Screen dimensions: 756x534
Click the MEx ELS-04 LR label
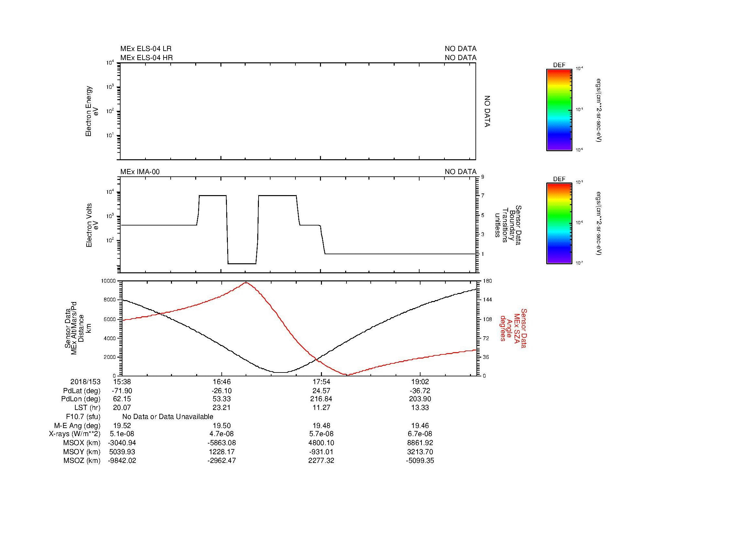point(145,49)
